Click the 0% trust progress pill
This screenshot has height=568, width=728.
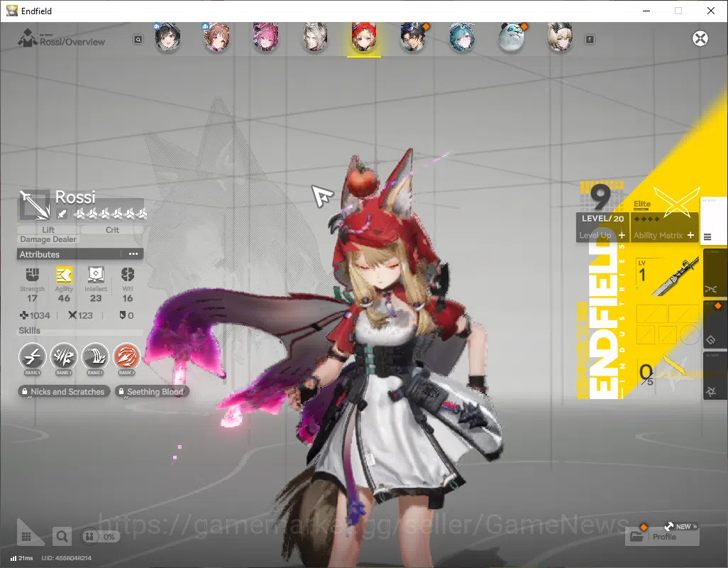100,537
